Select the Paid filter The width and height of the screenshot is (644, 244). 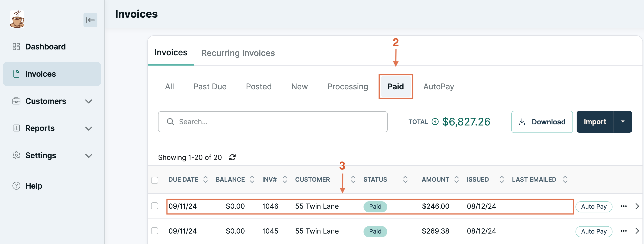(395, 86)
